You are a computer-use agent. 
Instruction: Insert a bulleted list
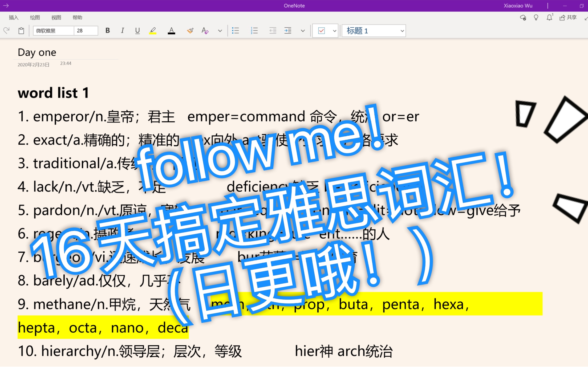236,31
